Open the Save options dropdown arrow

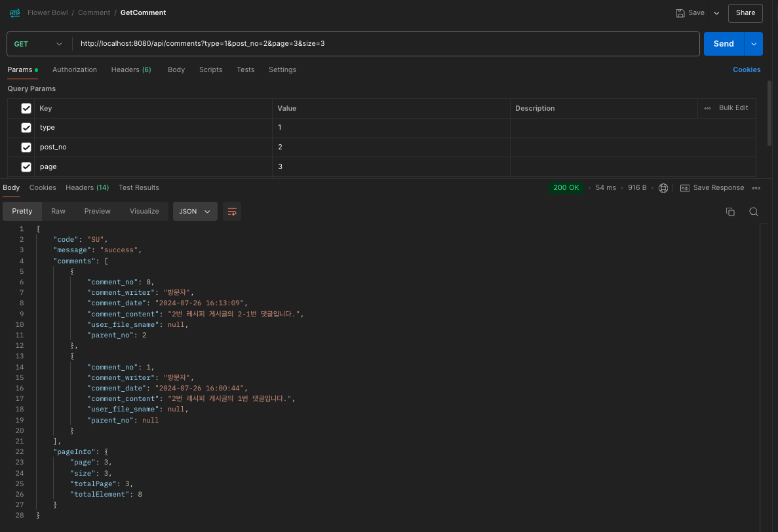[716, 13]
